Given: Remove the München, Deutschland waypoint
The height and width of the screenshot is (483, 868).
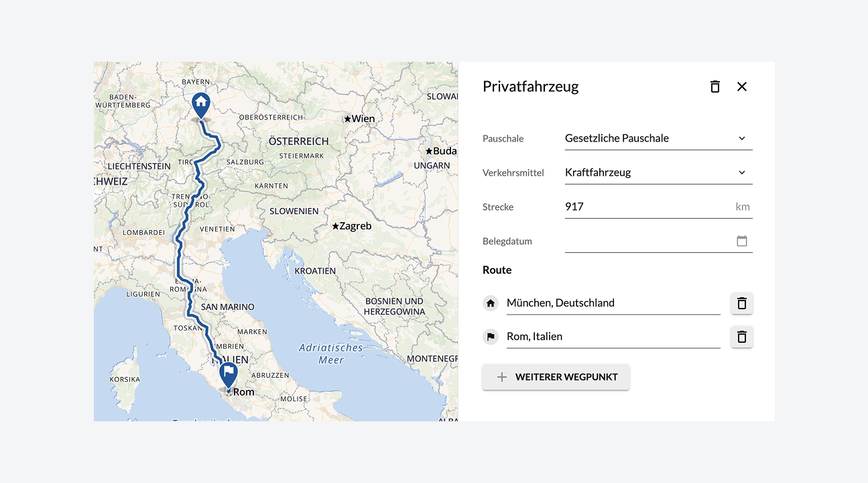Looking at the screenshot, I should click(742, 303).
